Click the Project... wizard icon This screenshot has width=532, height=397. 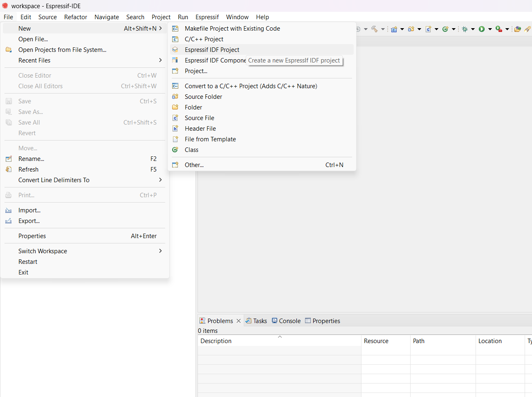pos(175,71)
